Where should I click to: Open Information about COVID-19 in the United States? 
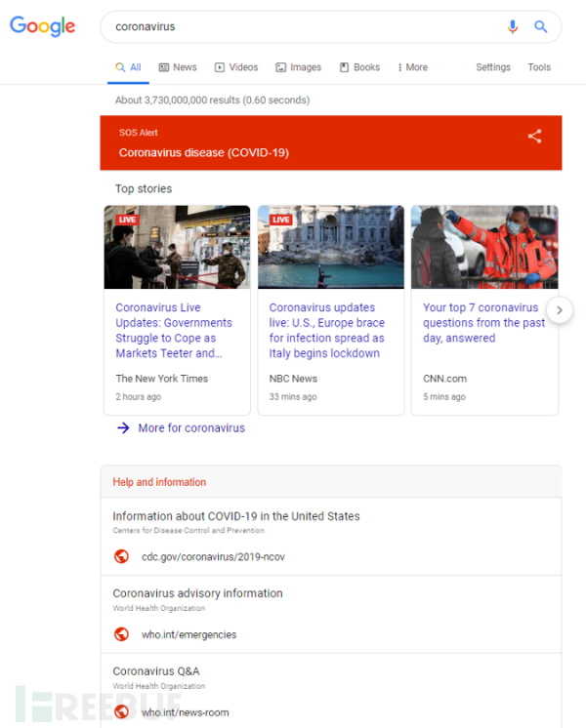pos(235,516)
